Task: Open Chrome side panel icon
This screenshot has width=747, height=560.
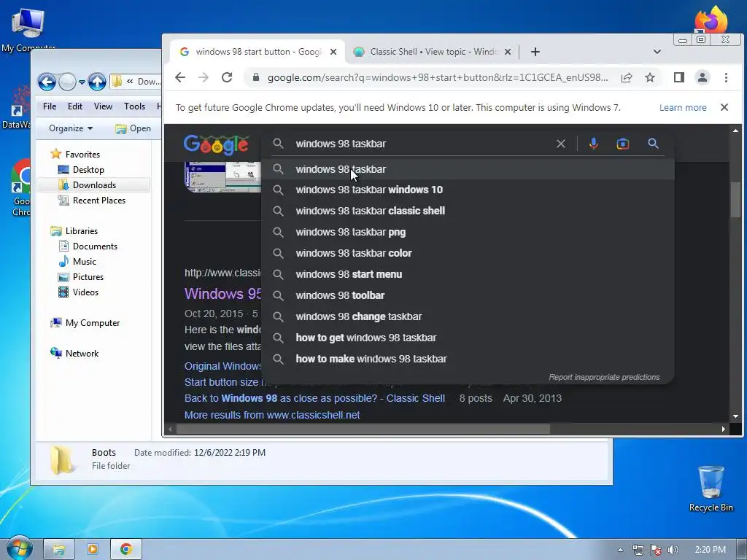Action: (x=679, y=77)
